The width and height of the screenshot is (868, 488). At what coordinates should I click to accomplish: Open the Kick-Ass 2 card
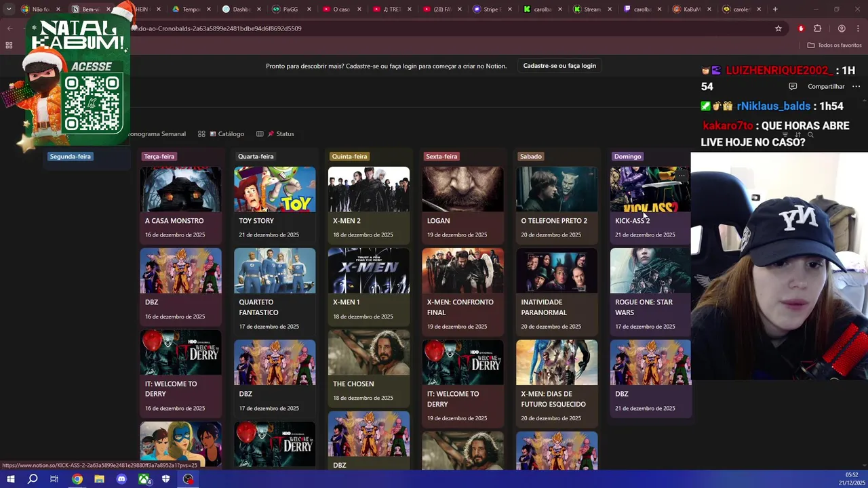coord(650,204)
